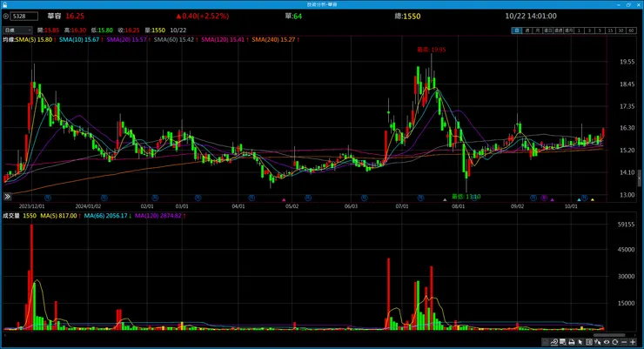Click the window search icon in bottom toolbar
Image resolution: width=644 pixels, height=349 pixels.
563,342
